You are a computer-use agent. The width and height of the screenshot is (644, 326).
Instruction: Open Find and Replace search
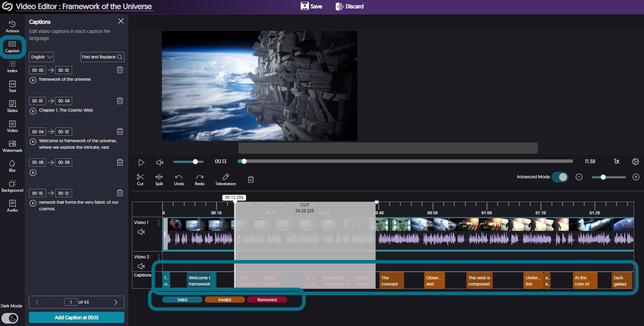[102, 57]
